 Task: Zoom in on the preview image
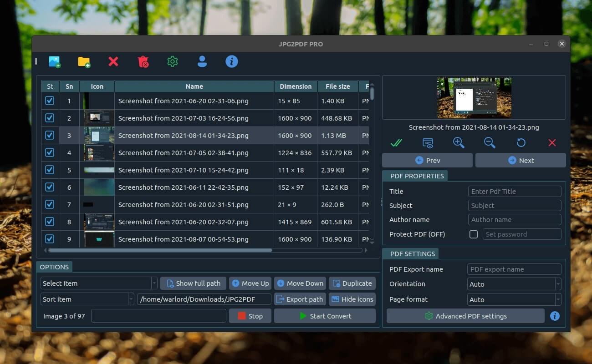(x=459, y=143)
